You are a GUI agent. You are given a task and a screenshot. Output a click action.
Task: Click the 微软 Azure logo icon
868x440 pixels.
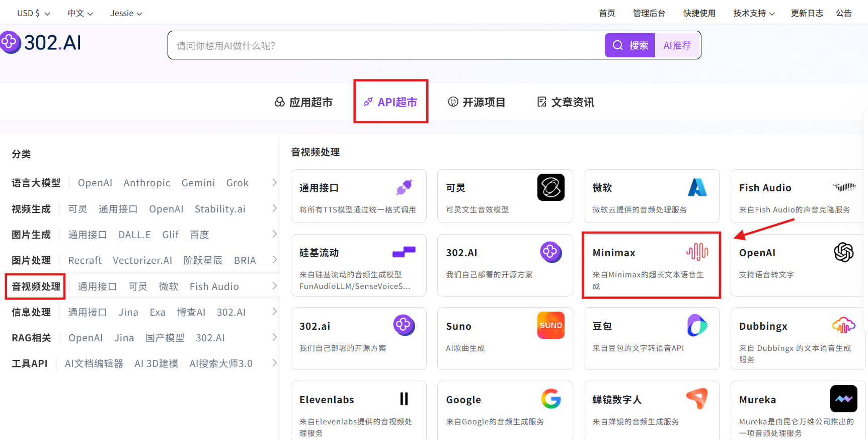tap(697, 187)
